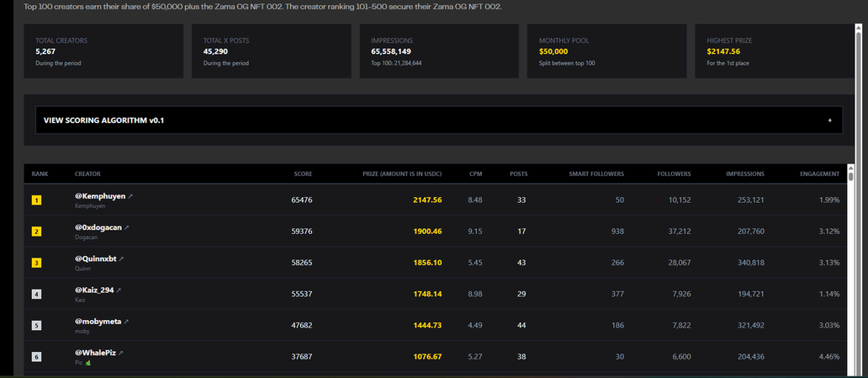Click the plus icon on scoring algorithm bar
The height and width of the screenshot is (378, 868).
829,120
